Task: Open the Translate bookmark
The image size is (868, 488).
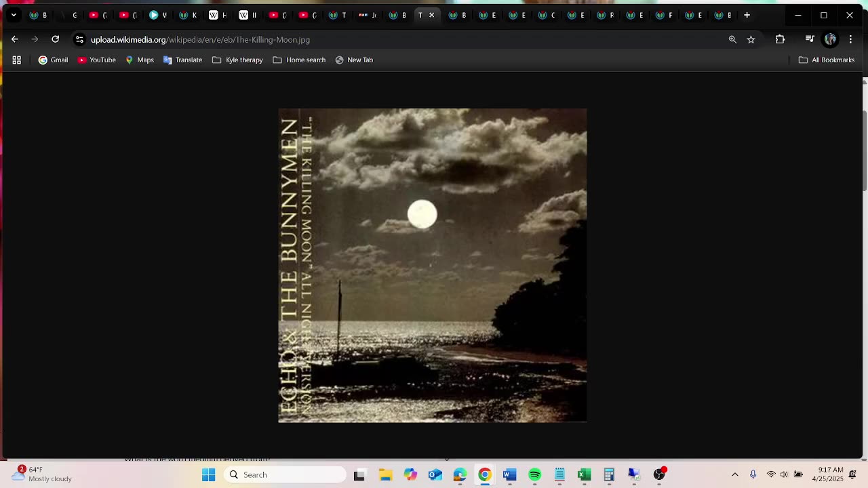Action: pos(182,60)
